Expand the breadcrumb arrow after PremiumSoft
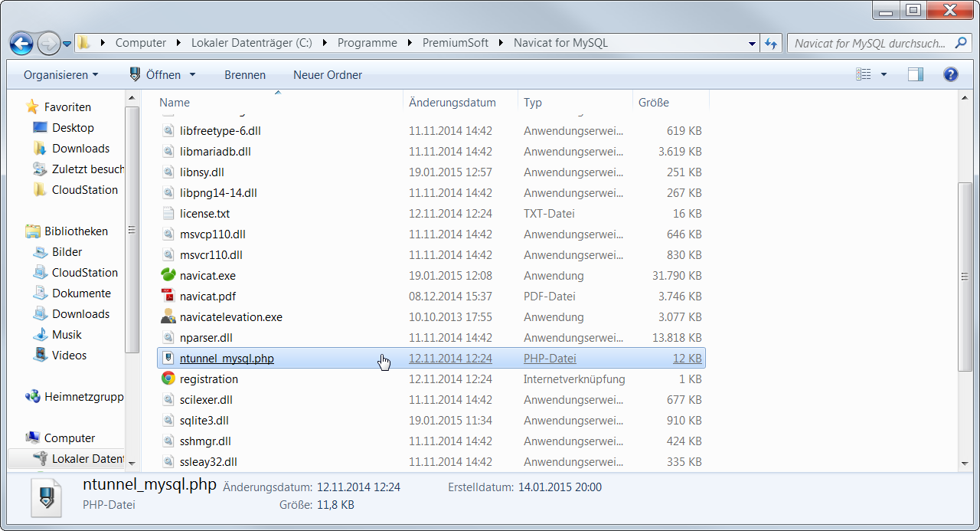The image size is (980, 531). pyautogui.click(x=501, y=43)
